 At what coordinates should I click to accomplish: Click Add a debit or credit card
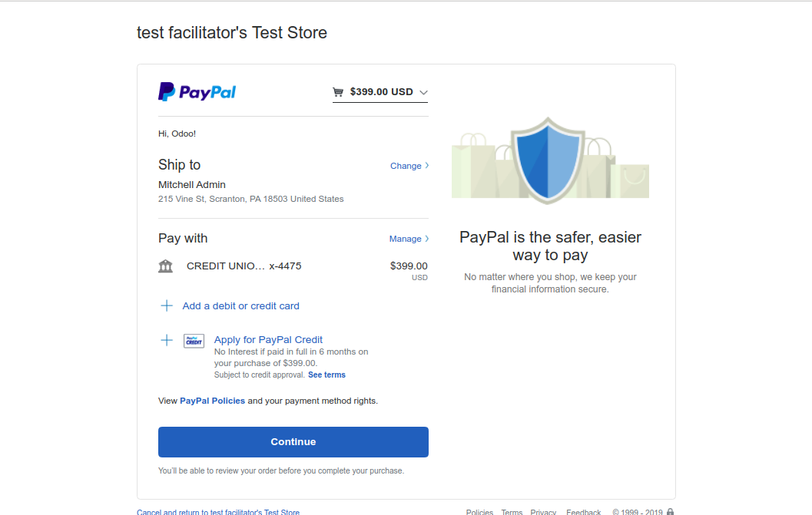pos(240,306)
